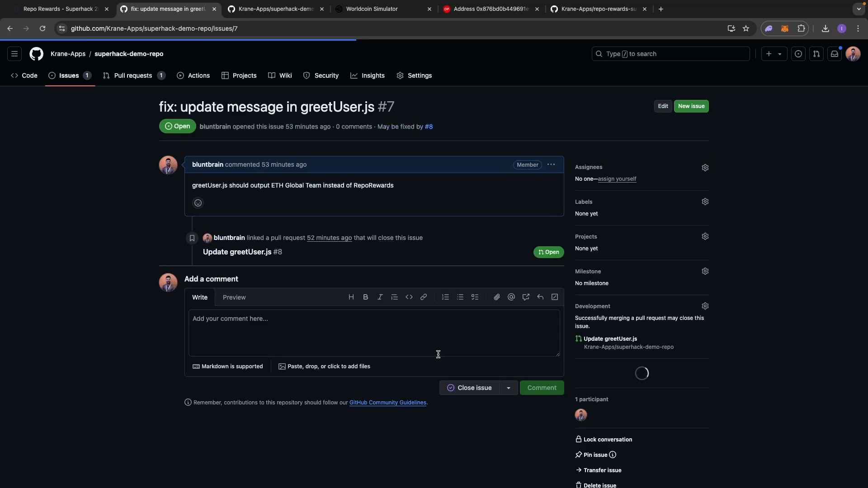Image resolution: width=868 pixels, height=488 pixels.
Task: Edit Assignees with the gear icon
Action: 705,168
